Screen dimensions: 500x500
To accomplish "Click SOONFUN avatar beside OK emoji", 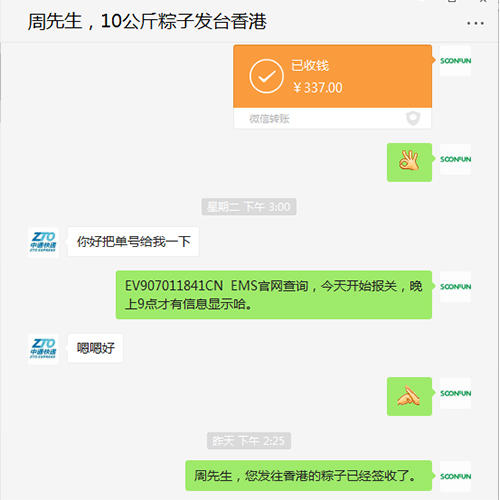I will pos(455,159).
